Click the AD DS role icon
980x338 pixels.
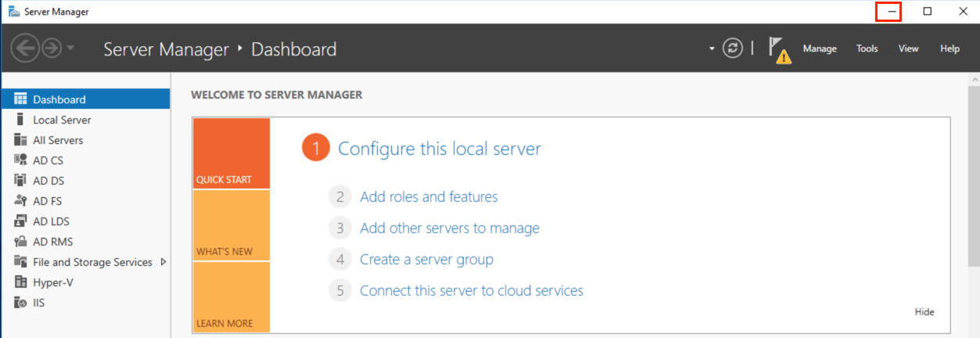tap(21, 181)
